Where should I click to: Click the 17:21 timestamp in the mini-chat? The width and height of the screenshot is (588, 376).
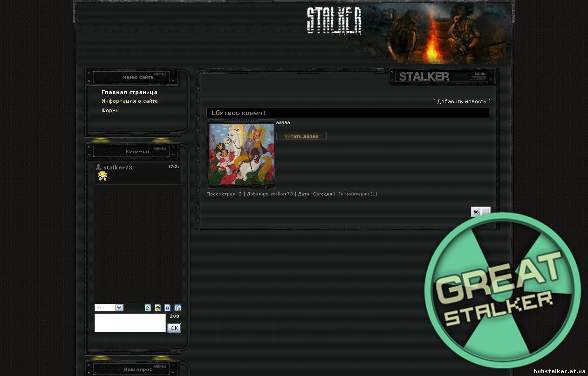point(174,167)
